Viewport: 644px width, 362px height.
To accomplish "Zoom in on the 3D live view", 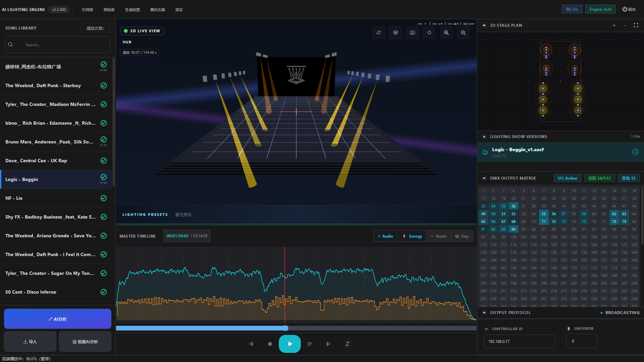I will 446,33.
